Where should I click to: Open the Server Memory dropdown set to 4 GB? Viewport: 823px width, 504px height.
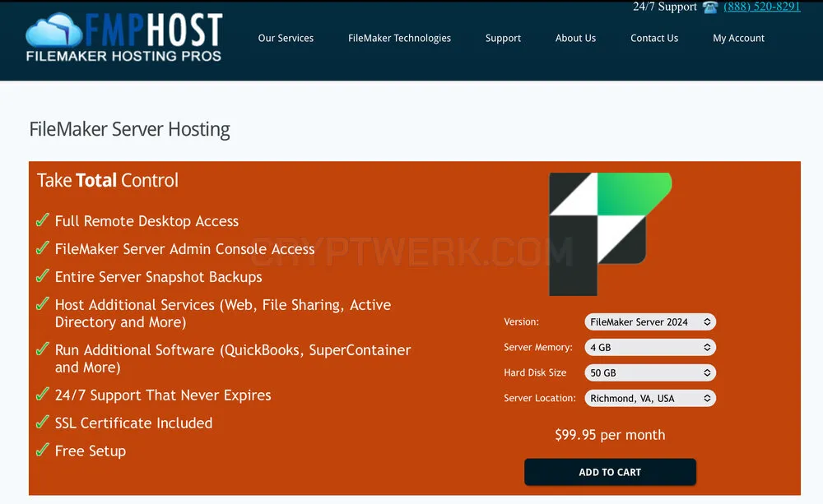650,347
